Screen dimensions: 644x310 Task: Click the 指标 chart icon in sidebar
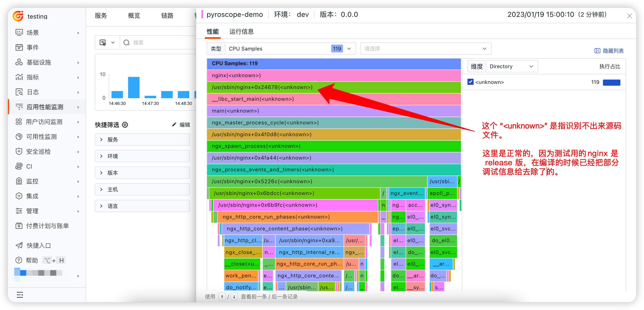[19, 77]
